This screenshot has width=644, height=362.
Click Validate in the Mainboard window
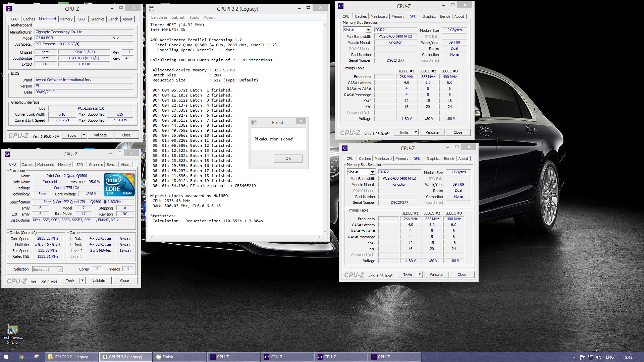[100, 135]
